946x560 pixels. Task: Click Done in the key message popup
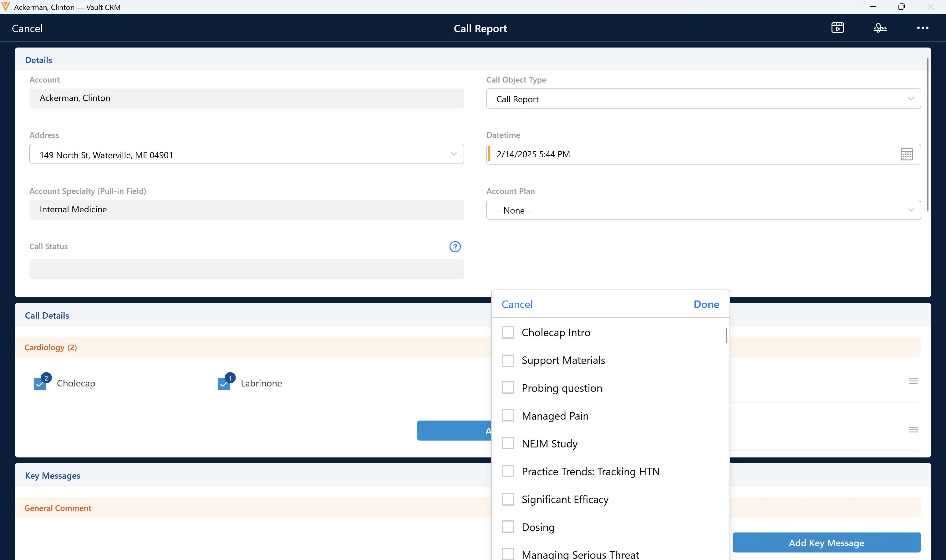click(706, 305)
